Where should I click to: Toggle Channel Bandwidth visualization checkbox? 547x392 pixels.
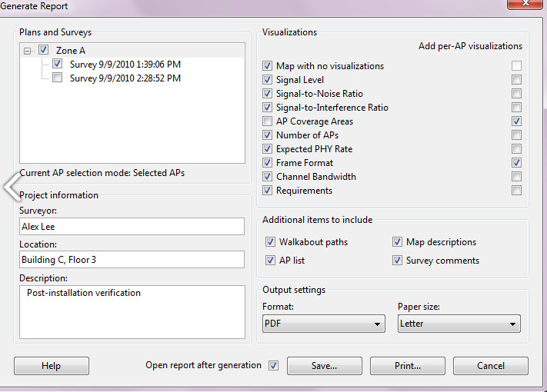[x=267, y=176]
